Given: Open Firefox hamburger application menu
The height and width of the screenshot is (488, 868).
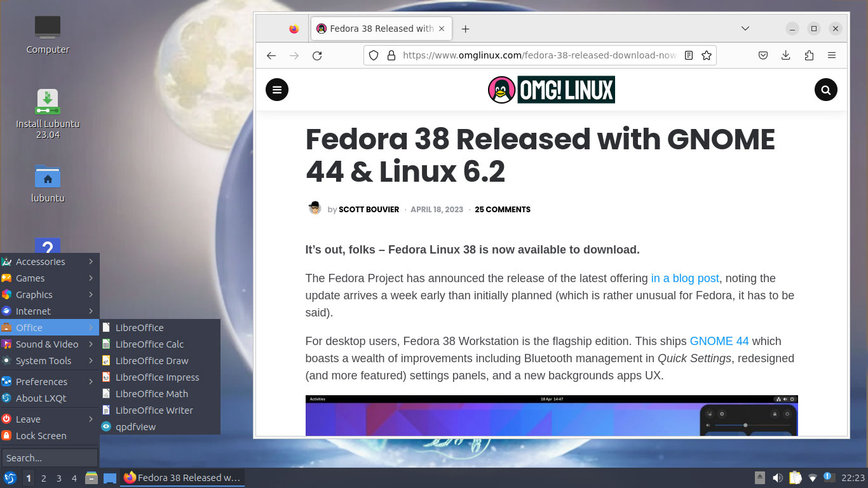Looking at the screenshot, I should [832, 55].
